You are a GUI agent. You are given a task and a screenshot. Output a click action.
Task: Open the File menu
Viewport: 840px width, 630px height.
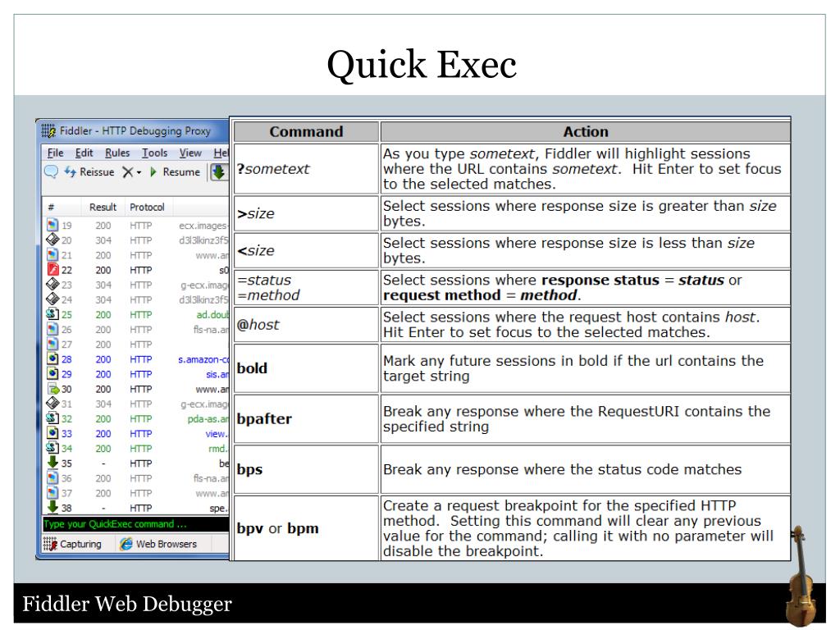tap(55, 153)
